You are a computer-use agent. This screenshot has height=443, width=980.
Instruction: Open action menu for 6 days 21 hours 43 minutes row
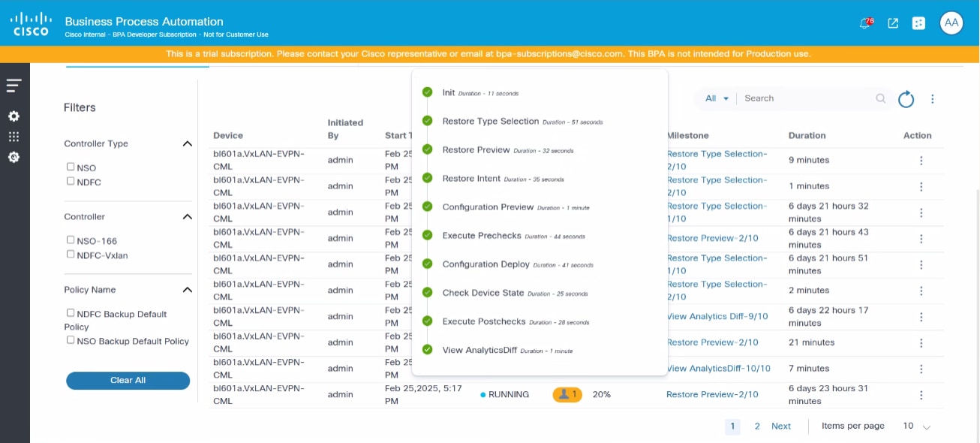pyautogui.click(x=921, y=239)
